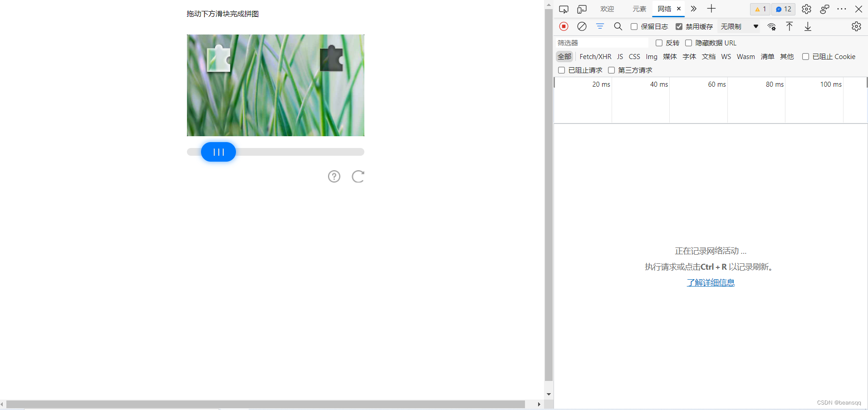This screenshot has height=410, width=868.
Task: Open 了解详细信息 link
Action: click(711, 282)
